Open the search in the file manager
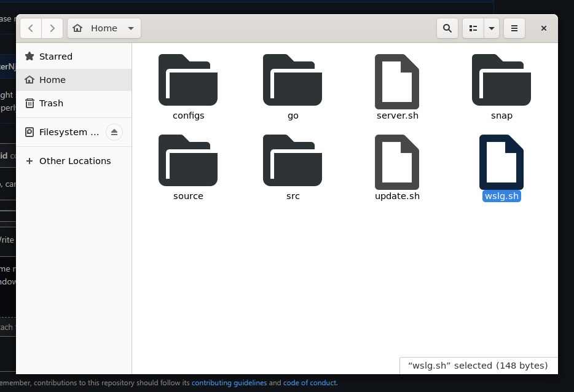Viewport: 574px width, 392px height. point(447,28)
